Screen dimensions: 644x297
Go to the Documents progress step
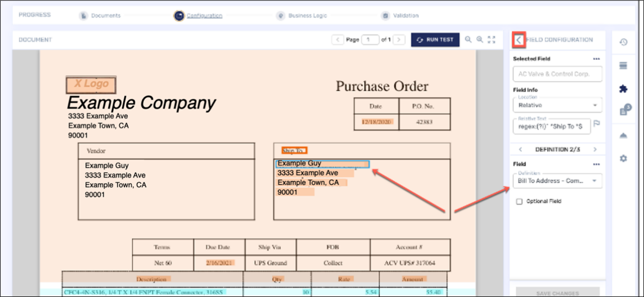click(100, 15)
